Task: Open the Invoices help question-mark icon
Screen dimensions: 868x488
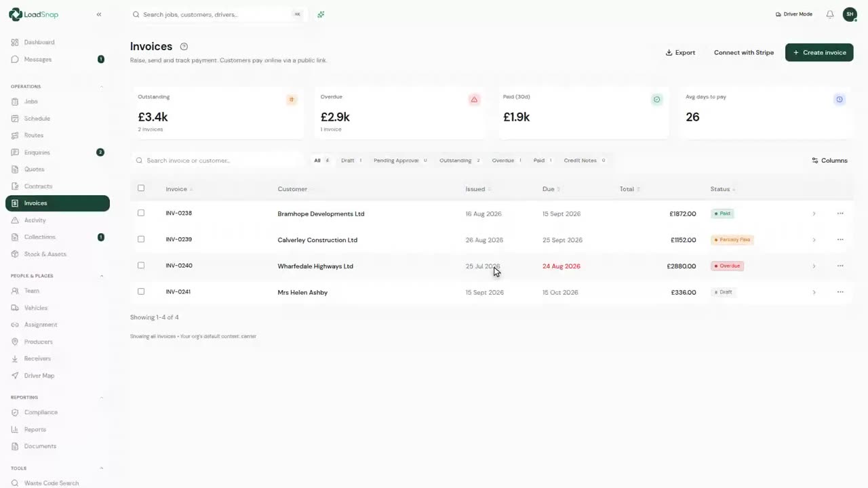Action: (184, 47)
